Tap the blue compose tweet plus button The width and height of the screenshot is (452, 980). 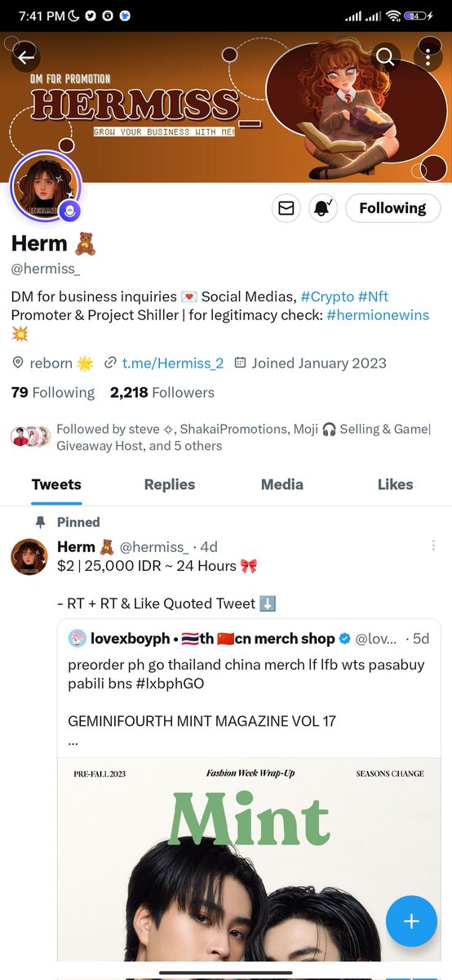pos(411,921)
